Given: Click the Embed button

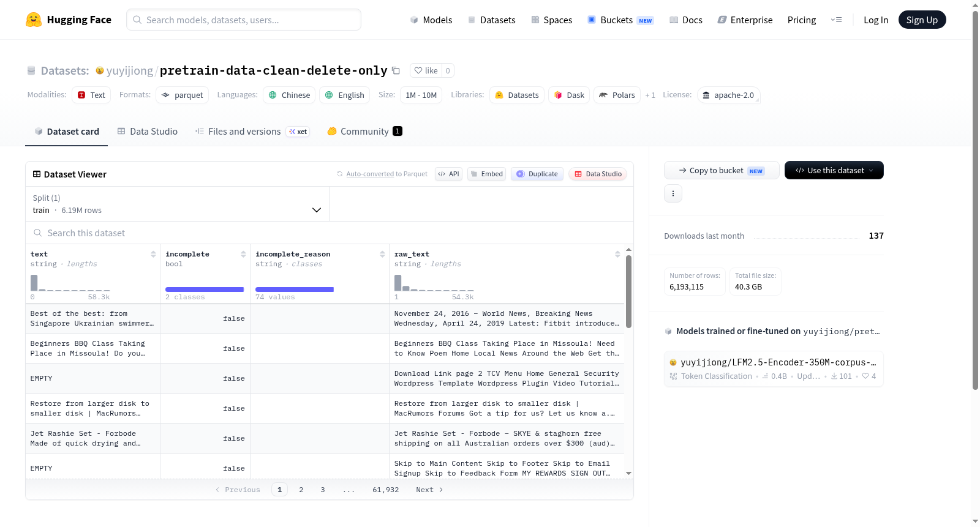Looking at the screenshot, I should coord(486,174).
